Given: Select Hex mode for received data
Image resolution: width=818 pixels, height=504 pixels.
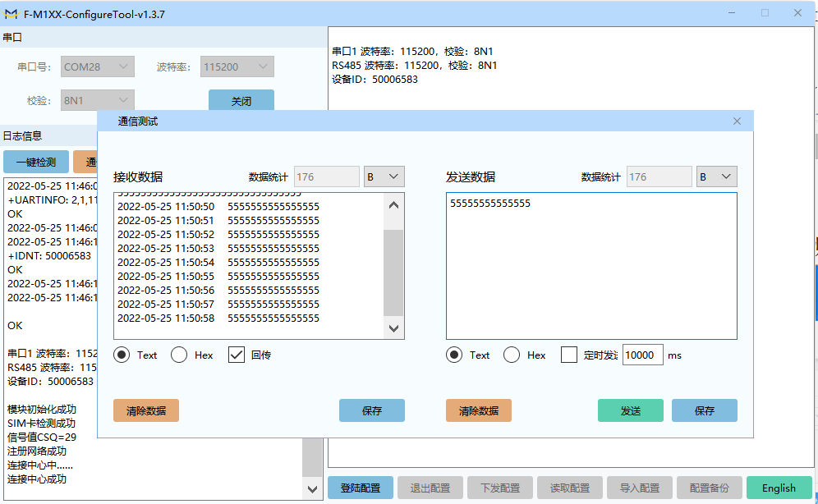Looking at the screenshot, I should click(179, 355).
